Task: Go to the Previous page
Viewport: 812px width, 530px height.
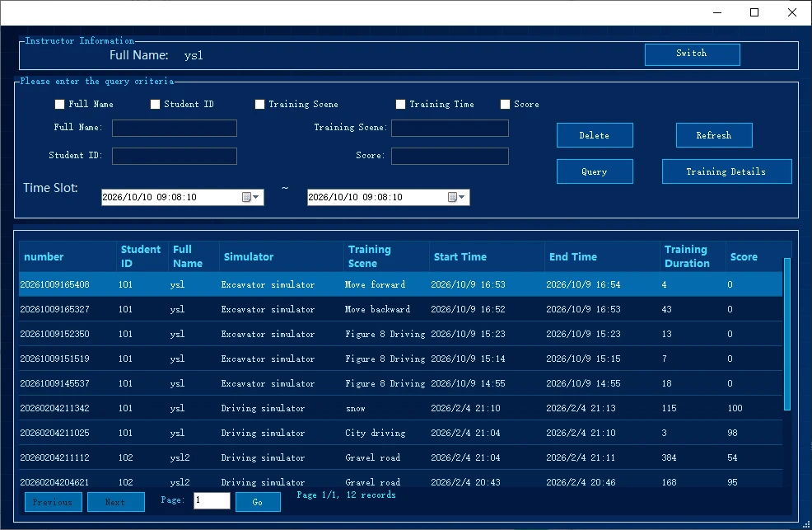Action: (x=54, y=502)
